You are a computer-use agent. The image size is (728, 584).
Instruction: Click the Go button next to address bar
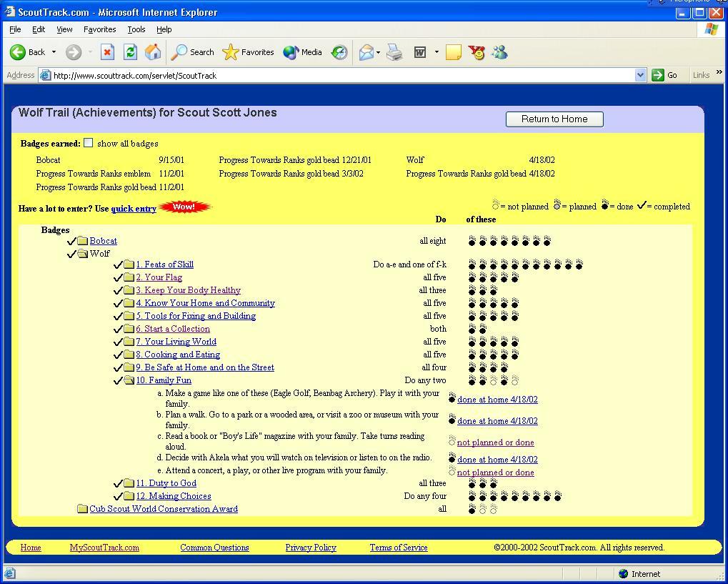click(x=664, y=75)
